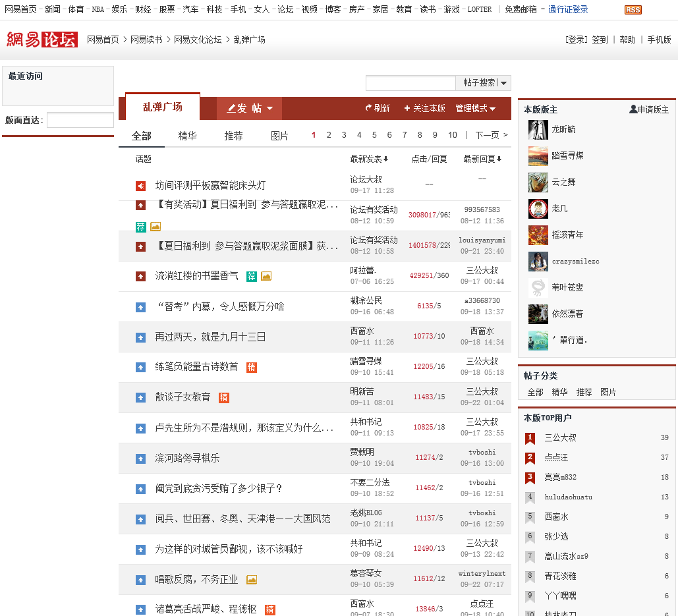Click image badge after 流淌红楼的书墨香气
678x616 pixels.
[x=266, y=276]
